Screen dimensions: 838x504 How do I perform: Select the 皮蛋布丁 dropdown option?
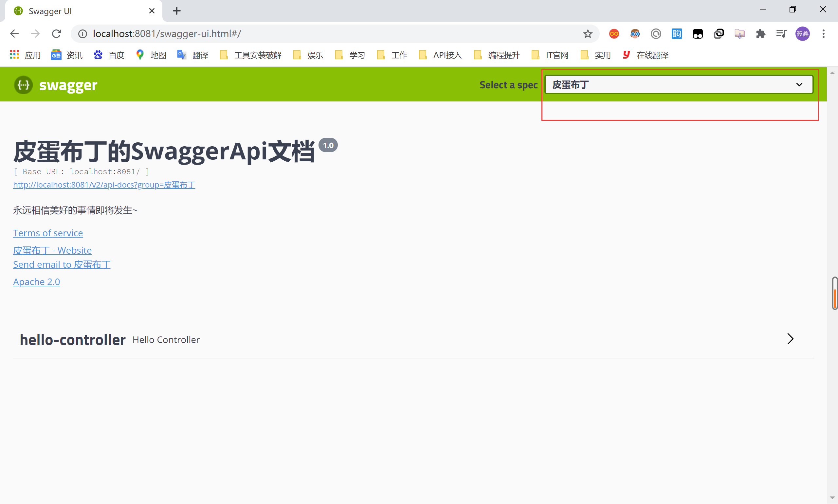point(678,84)
